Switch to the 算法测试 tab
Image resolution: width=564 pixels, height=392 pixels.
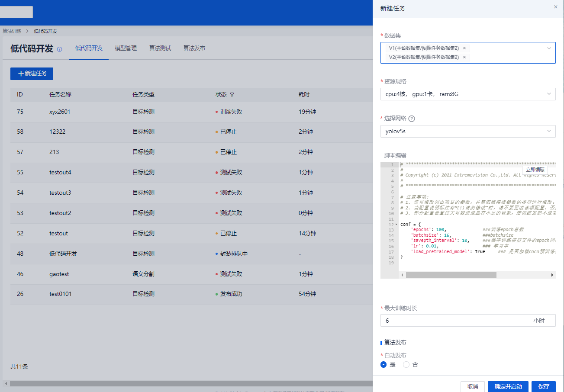[x=160, y=48]
